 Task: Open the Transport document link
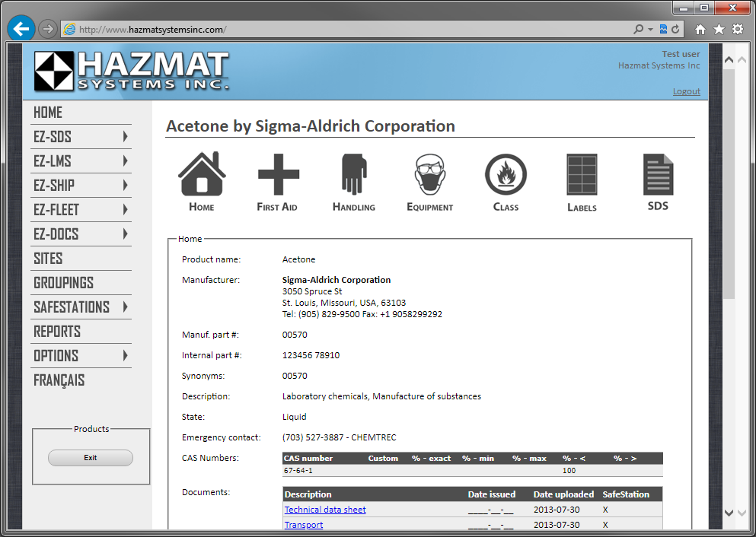(303, 525)
